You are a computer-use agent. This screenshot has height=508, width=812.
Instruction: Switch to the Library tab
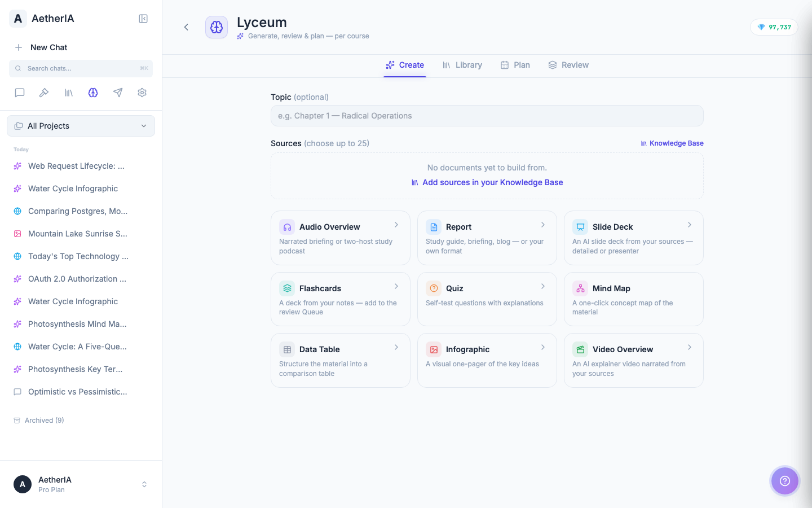[x=462, y=65]
